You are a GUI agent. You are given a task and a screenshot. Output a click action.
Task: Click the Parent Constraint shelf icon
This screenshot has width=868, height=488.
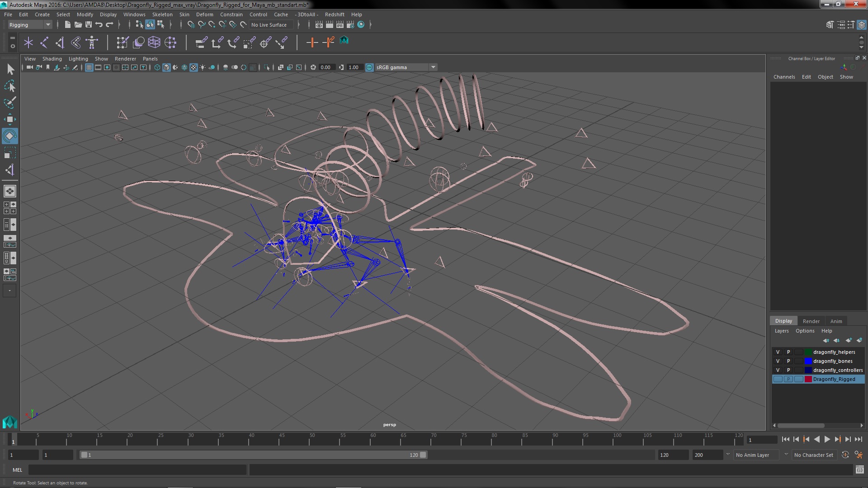point(201,43)
